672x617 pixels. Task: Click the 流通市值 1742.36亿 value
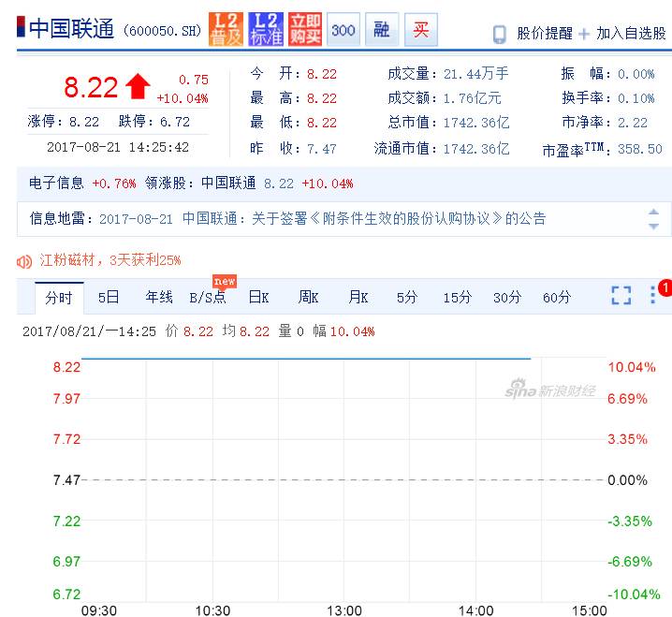[476, 149]
